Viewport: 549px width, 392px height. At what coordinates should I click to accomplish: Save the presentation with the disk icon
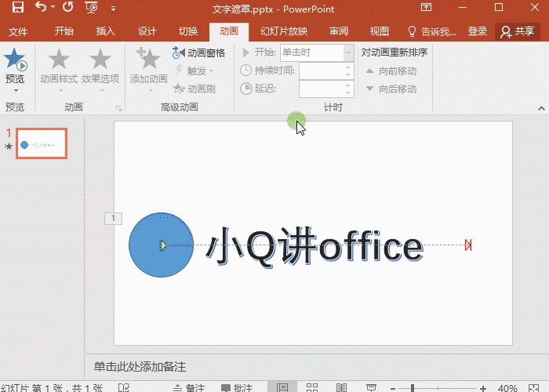click(x=18, y=6)
